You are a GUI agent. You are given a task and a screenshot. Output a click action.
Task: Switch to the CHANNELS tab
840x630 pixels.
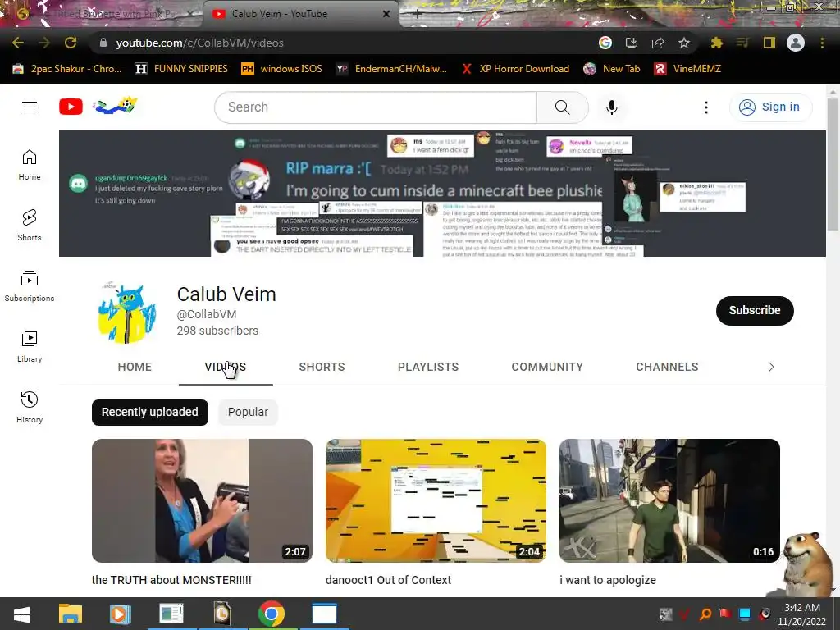point(667,367)
